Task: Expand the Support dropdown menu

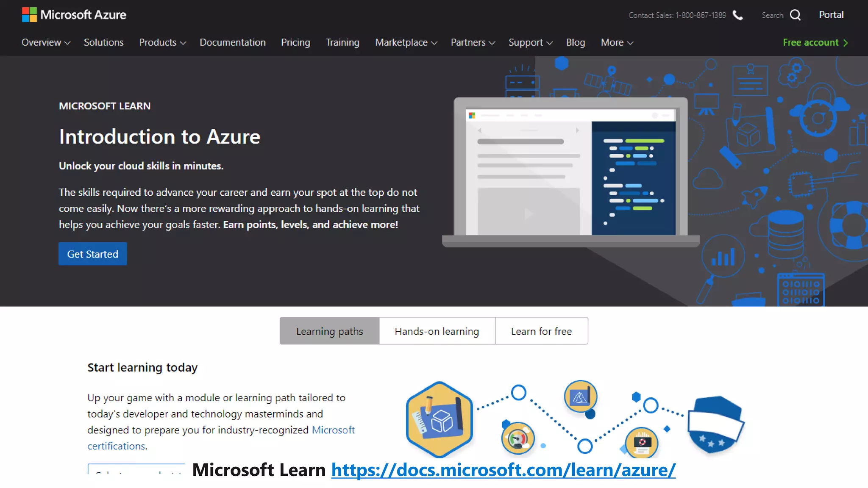Action: 531,42
